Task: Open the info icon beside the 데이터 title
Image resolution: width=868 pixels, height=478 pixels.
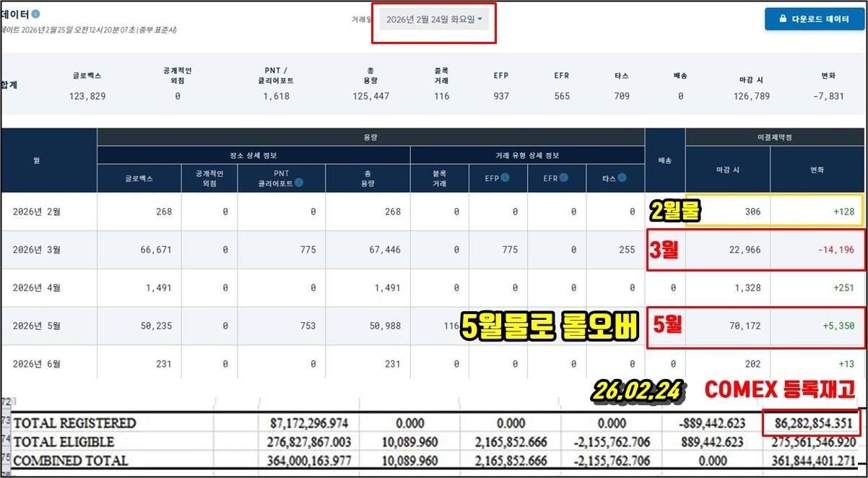Action: point(36,14)
